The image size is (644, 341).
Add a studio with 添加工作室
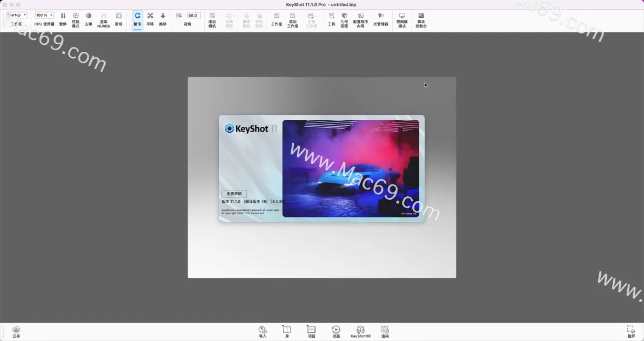pos(293,20)
